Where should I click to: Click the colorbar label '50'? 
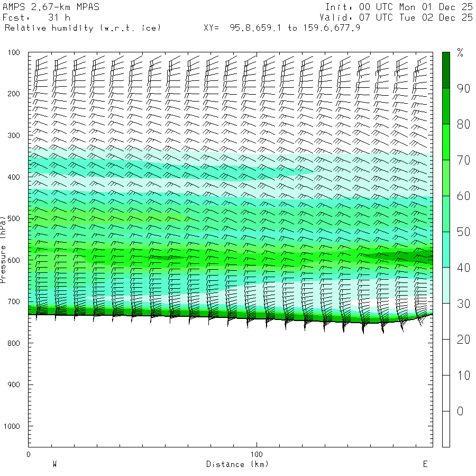463,232
